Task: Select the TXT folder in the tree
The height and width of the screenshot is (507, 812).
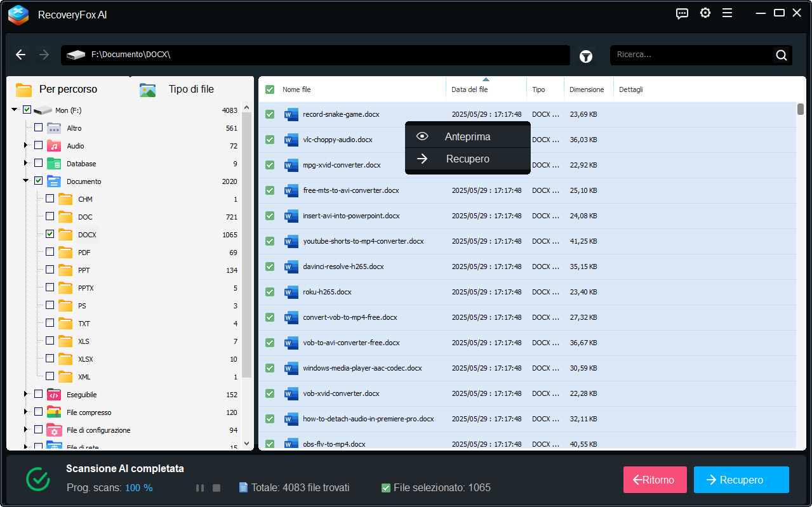Action: point(84,324)
